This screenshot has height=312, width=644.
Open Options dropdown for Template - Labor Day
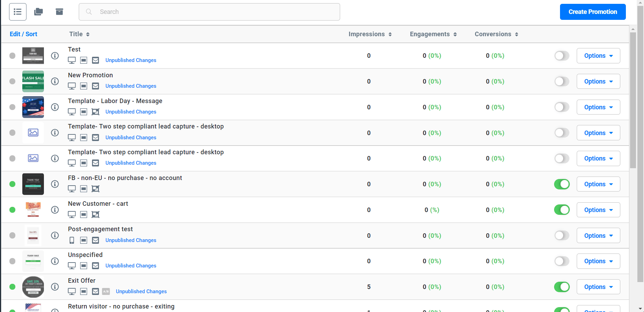[598, 107]
